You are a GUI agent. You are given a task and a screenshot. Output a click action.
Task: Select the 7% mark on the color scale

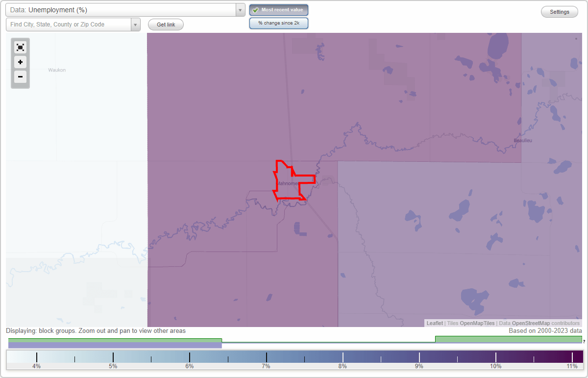pyautogui.click(x=266, y=356)
